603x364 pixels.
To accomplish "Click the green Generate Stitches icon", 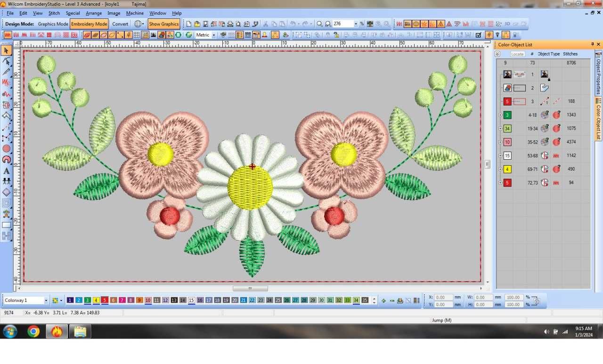I will (x=189, y=35).
